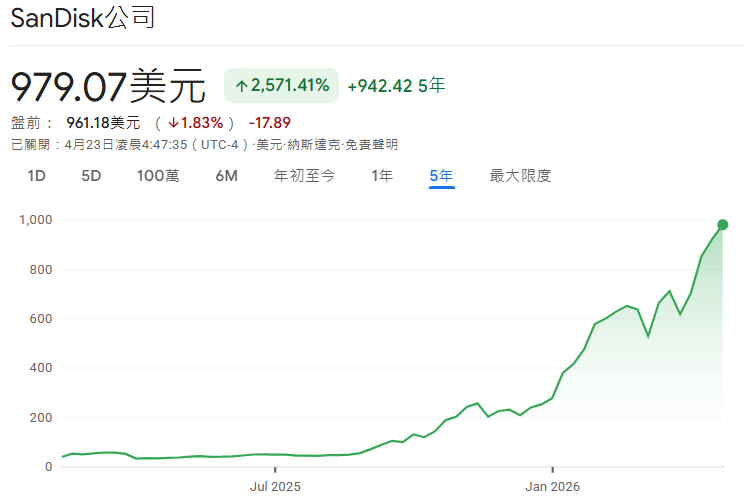Click the 600 y-axis label
The height and width of the screenshot is (503, 744).
point(41,318)
